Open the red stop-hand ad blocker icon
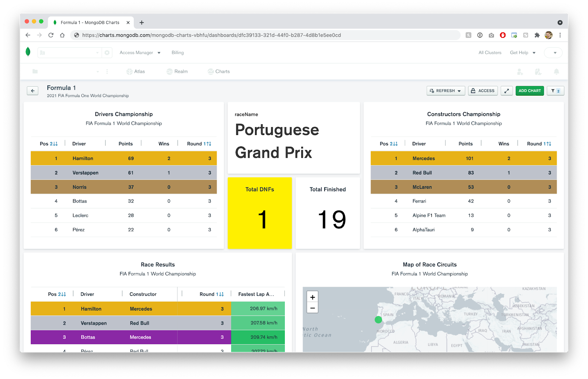Image resolution: width=588 pixels, height=379 pixels. coord(503,35)
